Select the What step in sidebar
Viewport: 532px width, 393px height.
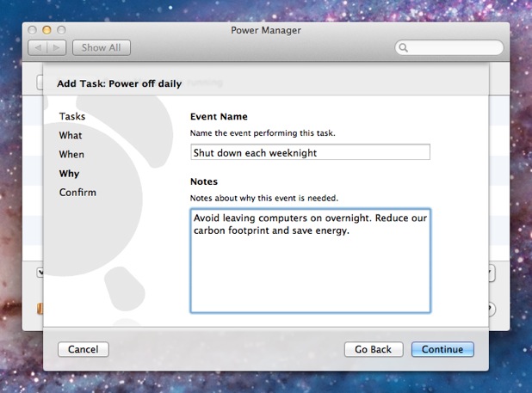pos(71,136)
